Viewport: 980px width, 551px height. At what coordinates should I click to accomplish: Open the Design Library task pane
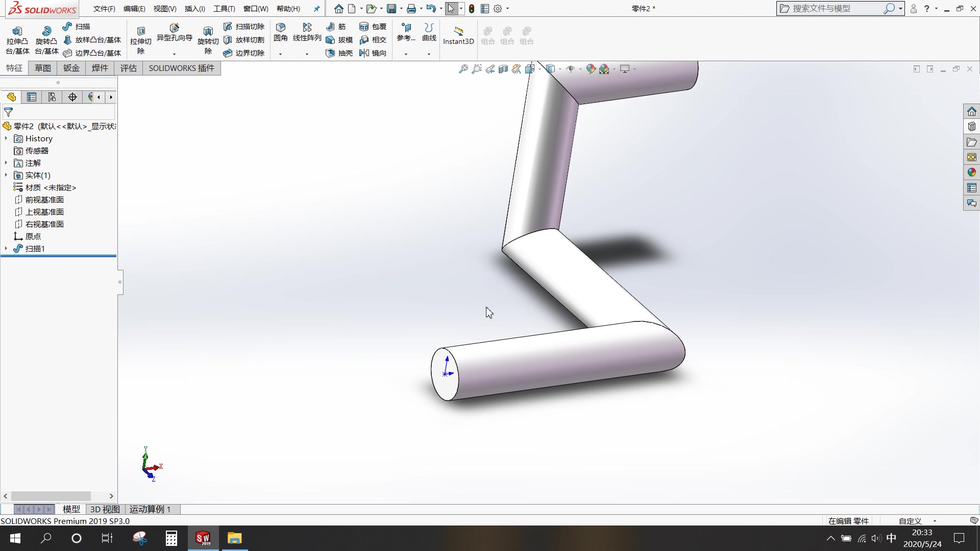point(972,126)
